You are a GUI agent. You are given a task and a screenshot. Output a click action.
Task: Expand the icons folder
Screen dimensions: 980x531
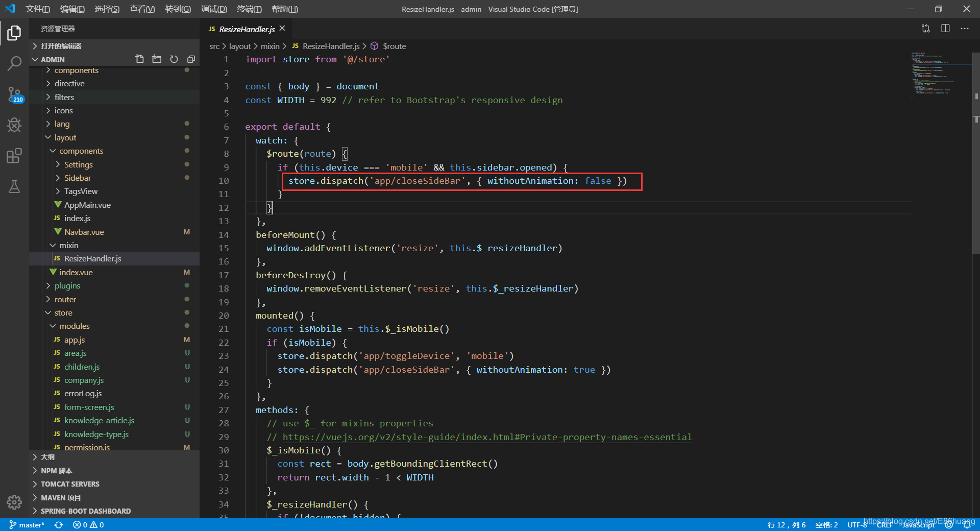(64, 110)
